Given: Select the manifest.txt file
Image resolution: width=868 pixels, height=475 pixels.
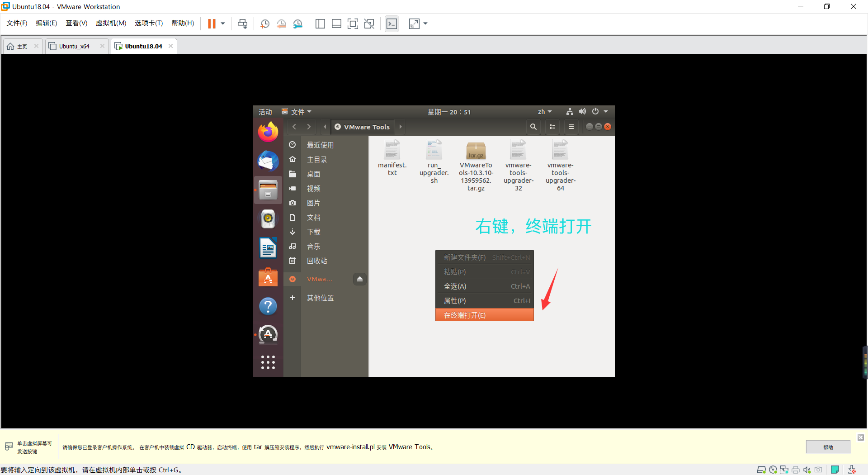Looking at the screenshot, I should [392, 158].
